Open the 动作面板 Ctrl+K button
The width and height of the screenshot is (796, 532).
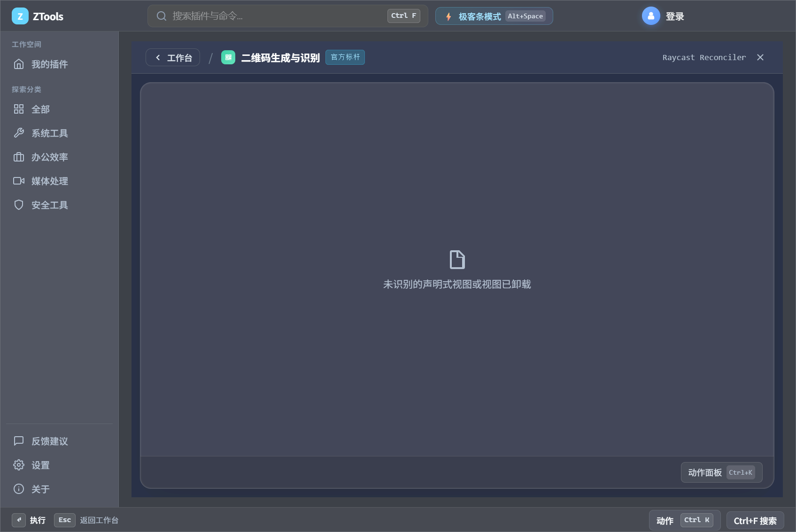(721, 472)
